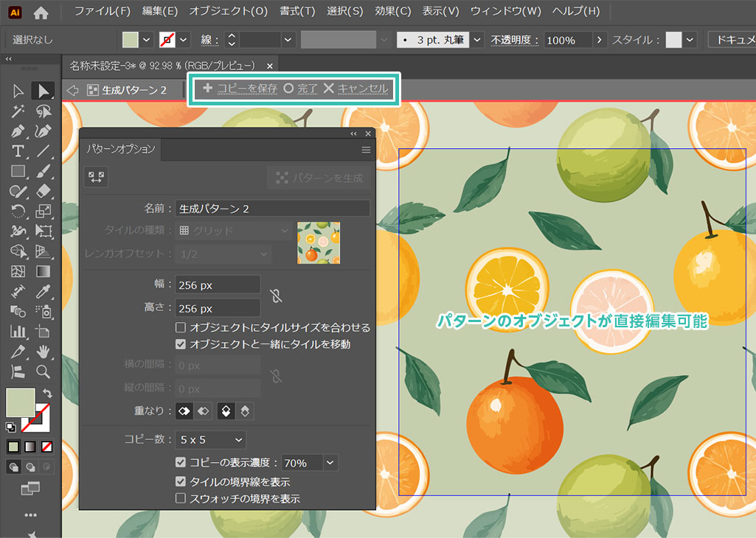Check スウォッチの境界を表示 checkbox
This screenshot has height=538, width=756.
click(x=181, y=499)
